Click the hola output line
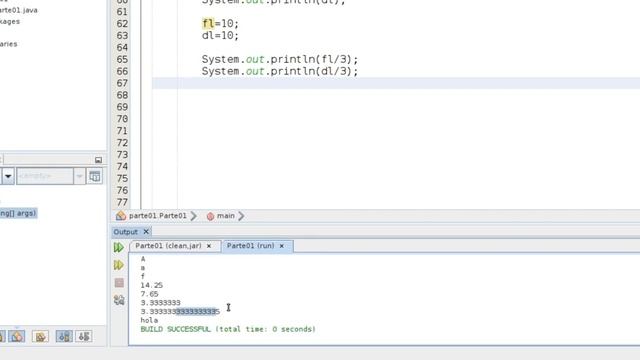Viewport: 640px width, 360px height. click(x=149, y=320)
